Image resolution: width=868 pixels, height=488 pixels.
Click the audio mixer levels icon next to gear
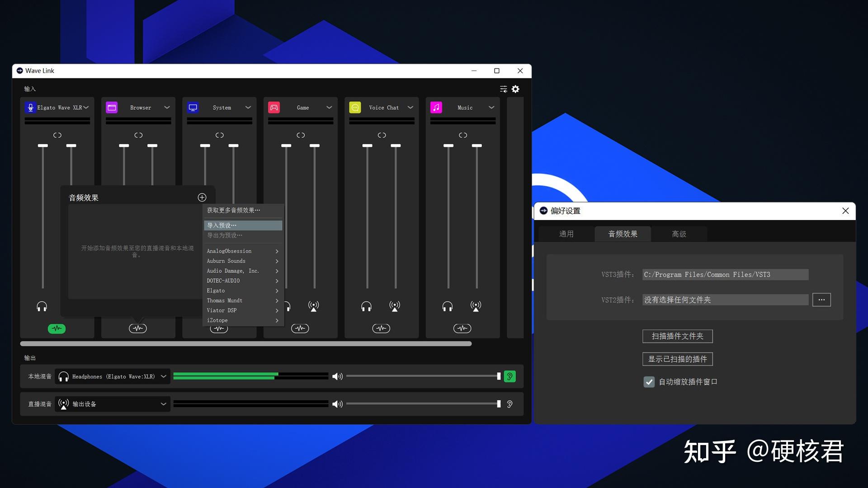point(503,89)
